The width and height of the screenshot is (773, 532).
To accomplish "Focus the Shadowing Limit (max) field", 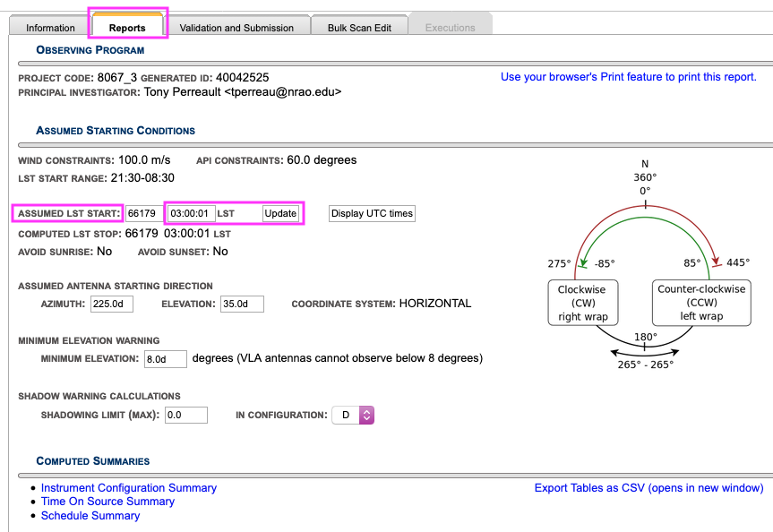I will (x=185, y=415).
